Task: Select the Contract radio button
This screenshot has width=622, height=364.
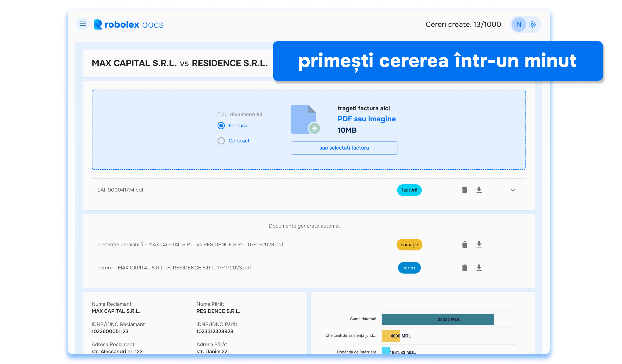Action: pyautogui.click(x=221, y=141)
